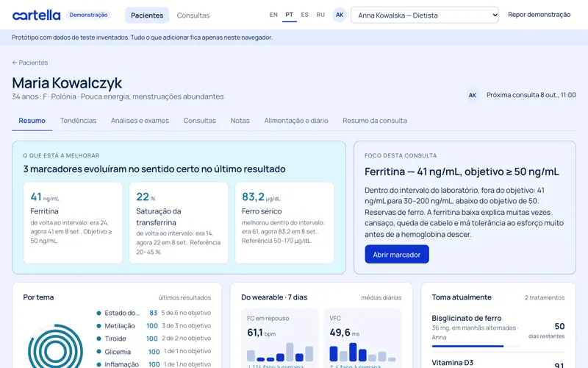Click the 50 dias restantes value
The height and width of the screenshot is (368, 588).
(547, 330)
